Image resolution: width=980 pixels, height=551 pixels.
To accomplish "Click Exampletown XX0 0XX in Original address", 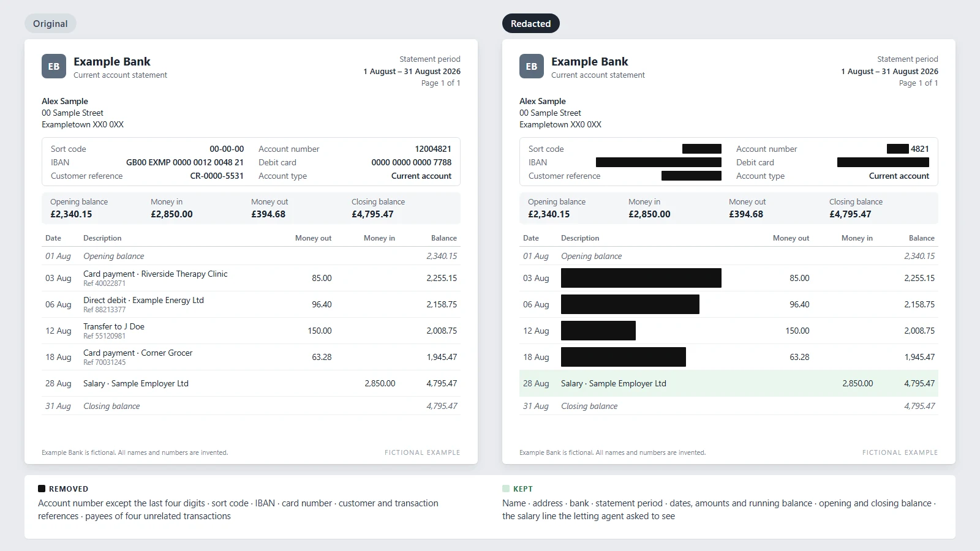I will tap(83, 124).
